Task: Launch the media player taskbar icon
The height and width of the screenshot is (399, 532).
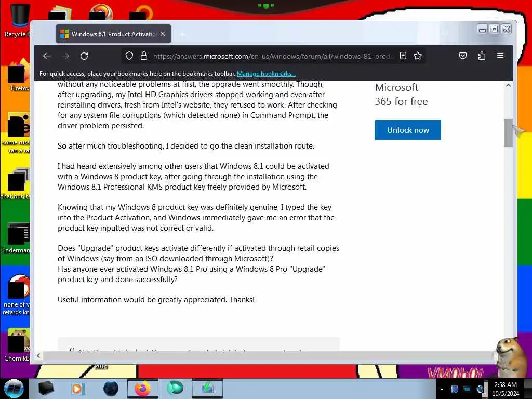Action: tap(77, 389)
